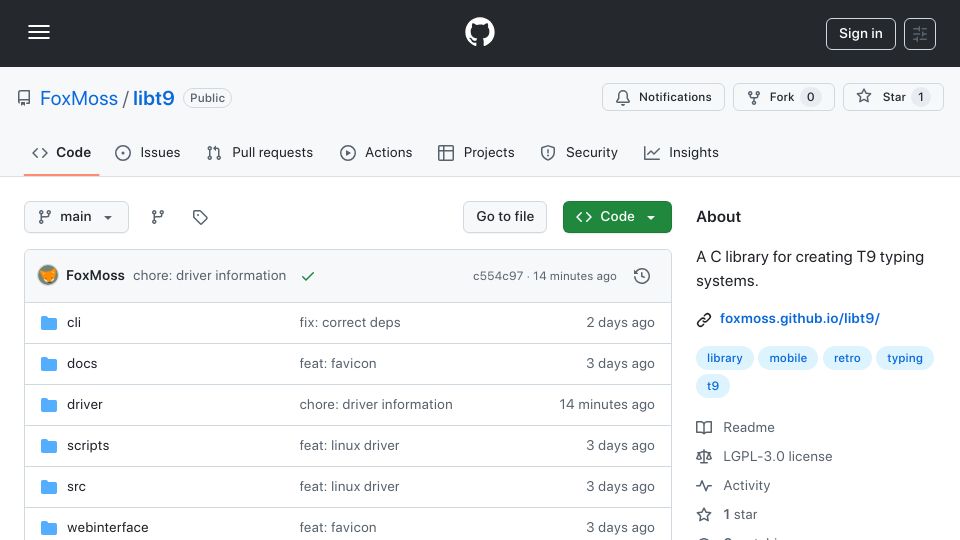The image size is (960, 540).
Task: Click '14 minutes ago' in driver row
Action: tap(607, 405)
